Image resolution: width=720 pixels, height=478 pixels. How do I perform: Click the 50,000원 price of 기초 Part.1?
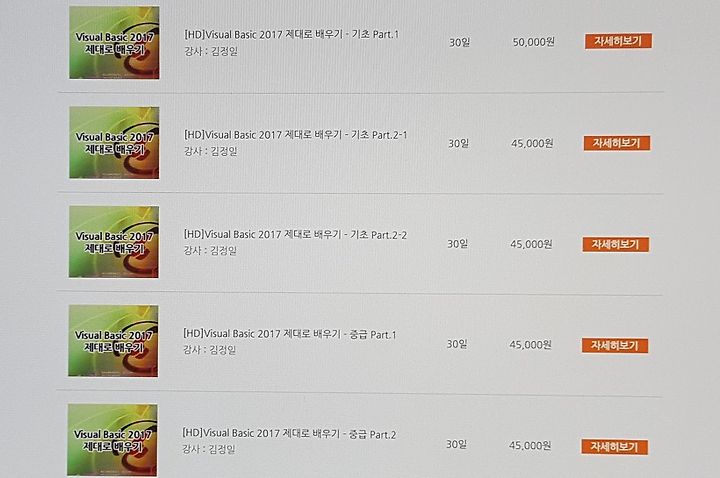(x=534, y=42)
